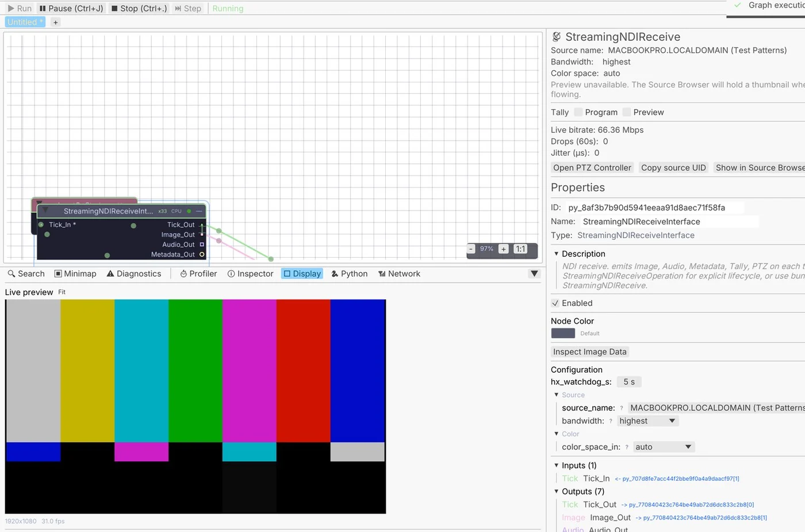The width and height of the screenshot is (805, 532).
Task: Collapse the Description section
Action: point(556,254)
